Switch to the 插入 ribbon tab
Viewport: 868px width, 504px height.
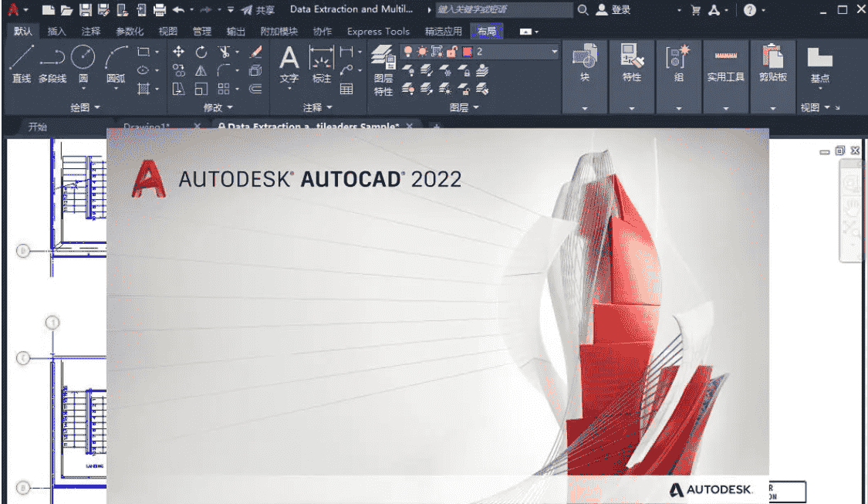pos(57,32)
